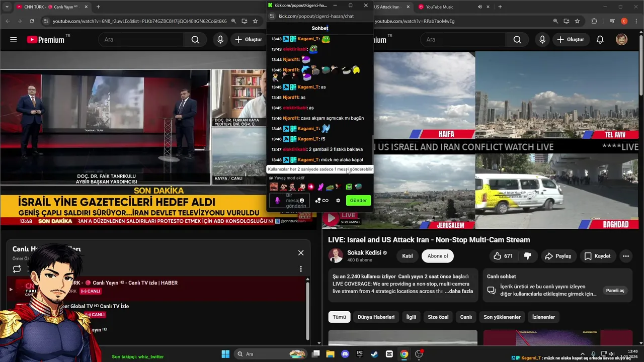Insert the red flame quick emote
The width and height of the screenshot is (644, 362).
point(311,187)
